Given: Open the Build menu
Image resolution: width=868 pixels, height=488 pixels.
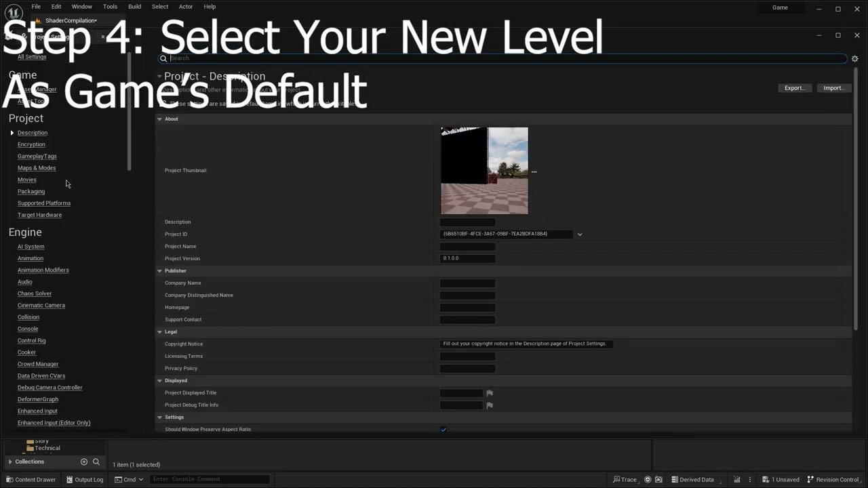Looking at the screenshot, I should [135, 7].
